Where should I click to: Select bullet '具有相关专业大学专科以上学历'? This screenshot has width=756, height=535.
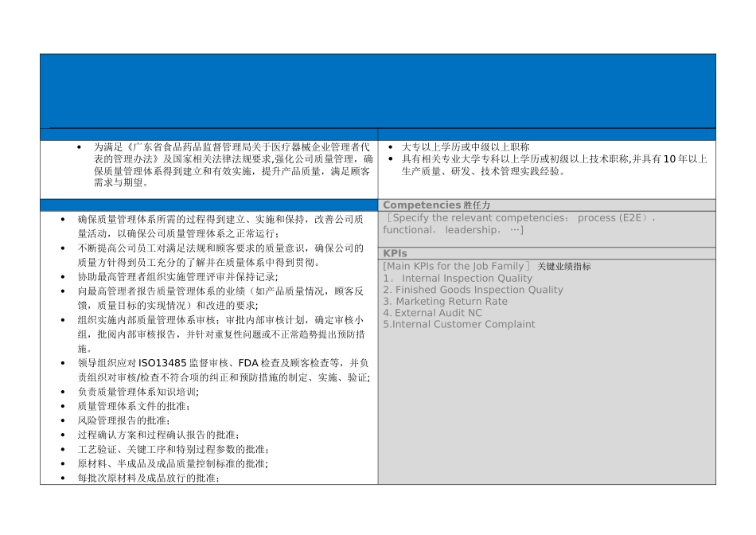point(555,159)
